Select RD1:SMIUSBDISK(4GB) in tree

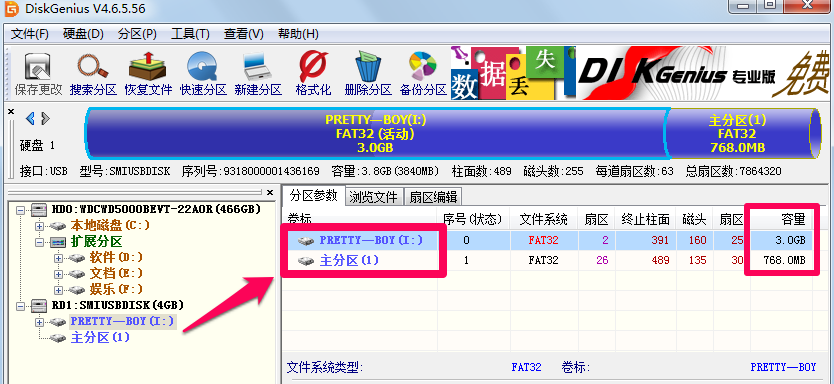coord(118,305)
